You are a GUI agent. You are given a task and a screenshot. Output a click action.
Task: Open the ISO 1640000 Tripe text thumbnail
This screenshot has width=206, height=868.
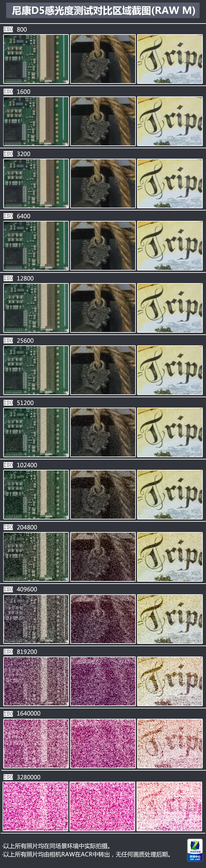(170, 743)
